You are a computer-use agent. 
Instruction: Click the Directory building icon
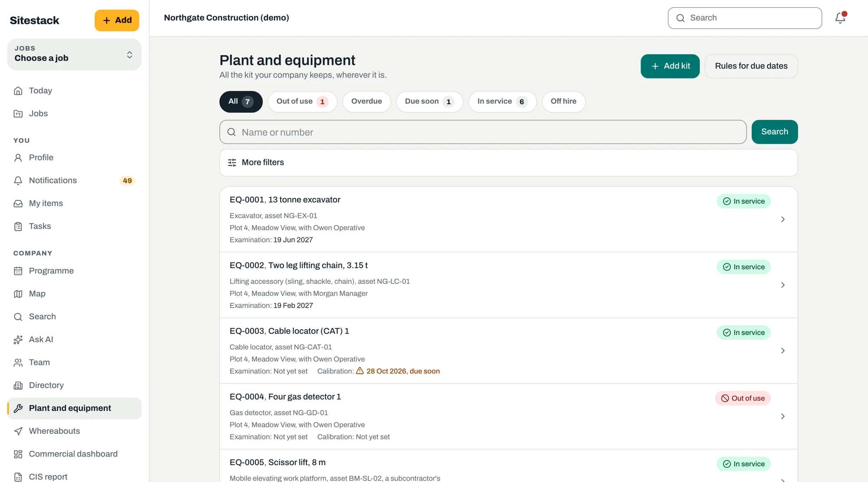pyautogui.click(x=18, y=386)
